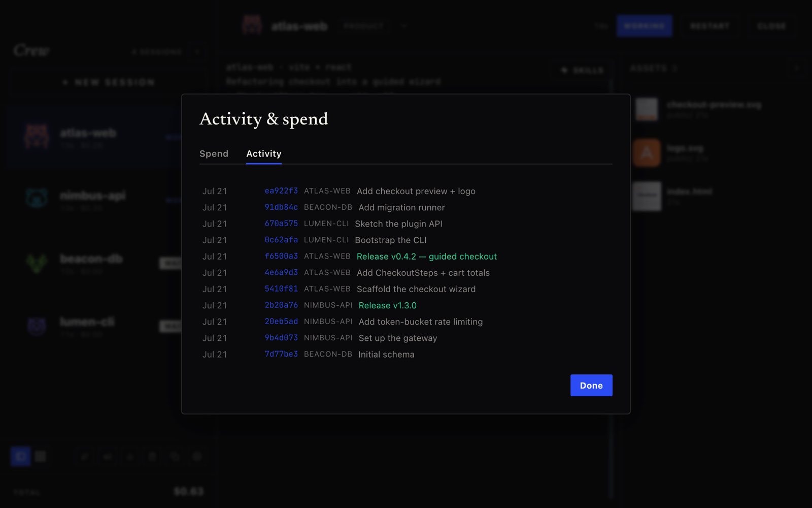Open commit 2b20a76
Image resolution: width=812 pixels, height=508 pixels.
coord(281,305)
